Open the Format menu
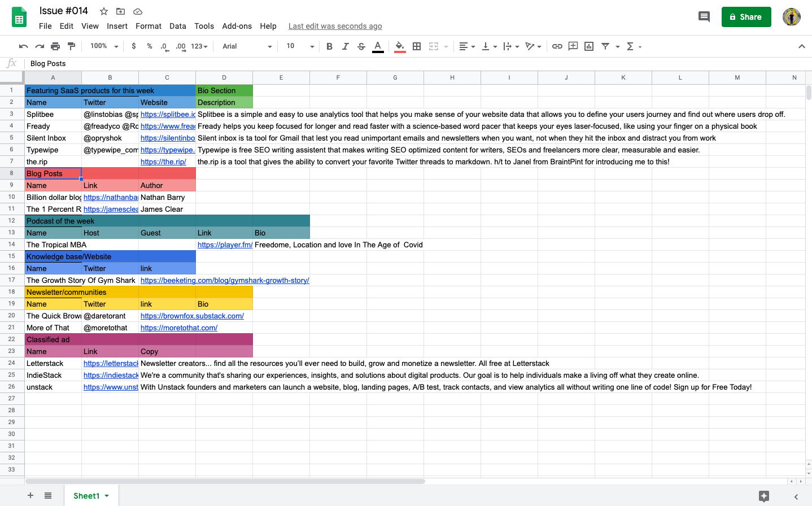 [148, 26]
